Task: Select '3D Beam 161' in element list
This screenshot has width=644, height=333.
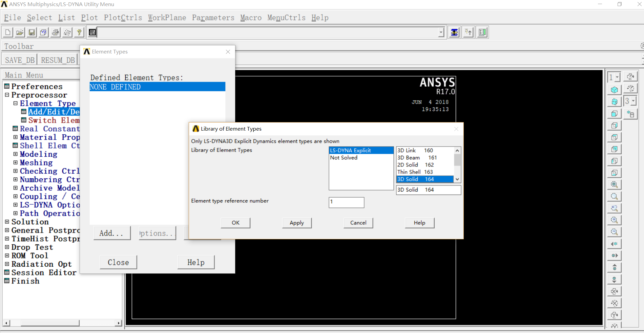Action: [425, 158]
